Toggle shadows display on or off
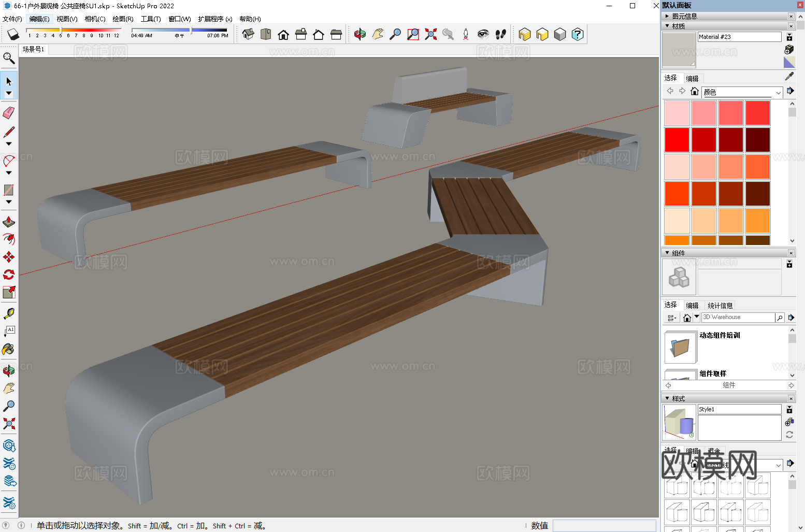Screen dimensions: 805x532 tap(13, 34)
